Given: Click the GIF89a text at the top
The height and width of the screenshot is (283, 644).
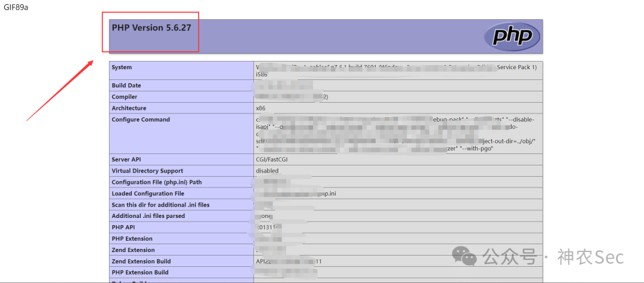Looking at the screenshot, I should pyautogui.click(x=16, y=8).
